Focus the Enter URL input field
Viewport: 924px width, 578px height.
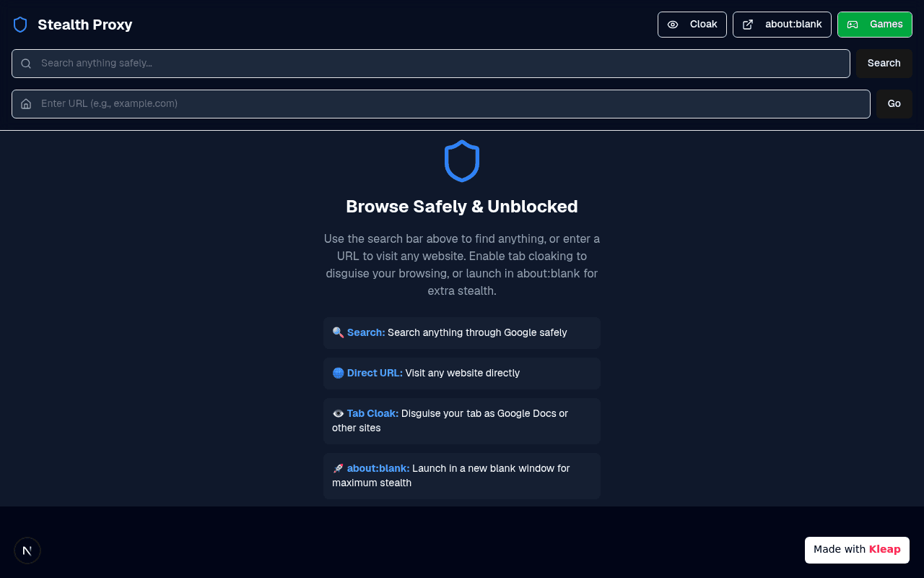point(441,104)
